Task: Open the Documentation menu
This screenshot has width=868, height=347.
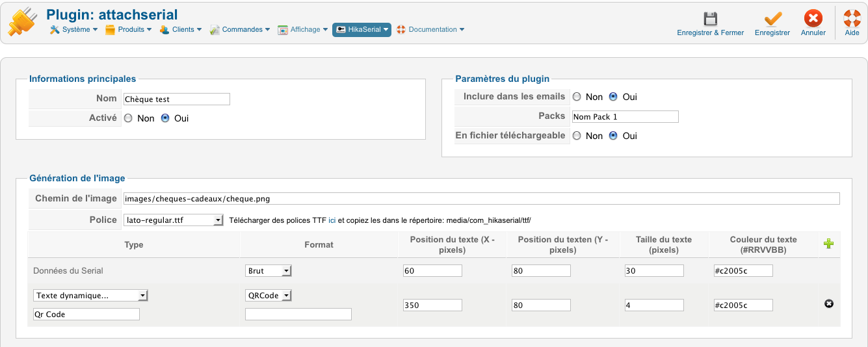Action: tap(430, 29)
